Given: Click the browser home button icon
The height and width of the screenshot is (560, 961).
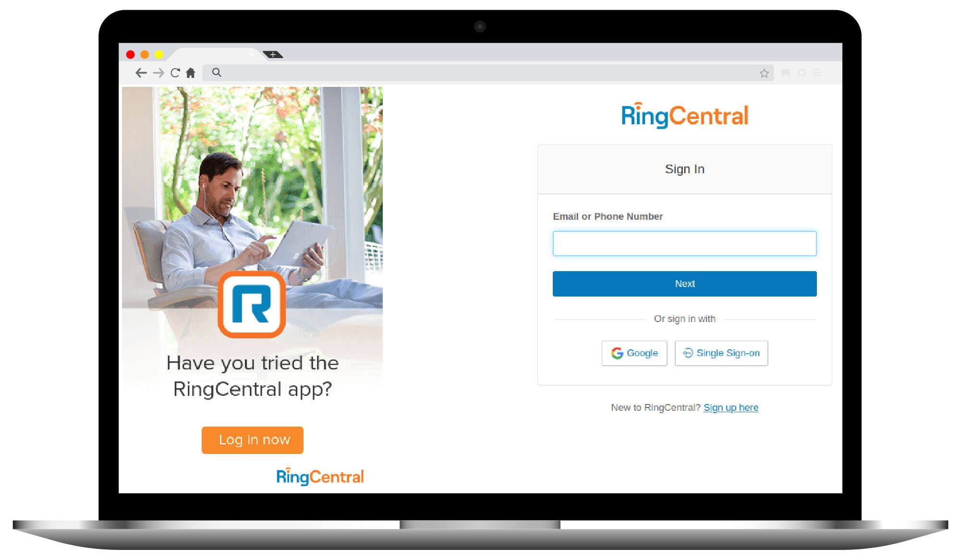Looking at the screenshot, I should (191, 72).
